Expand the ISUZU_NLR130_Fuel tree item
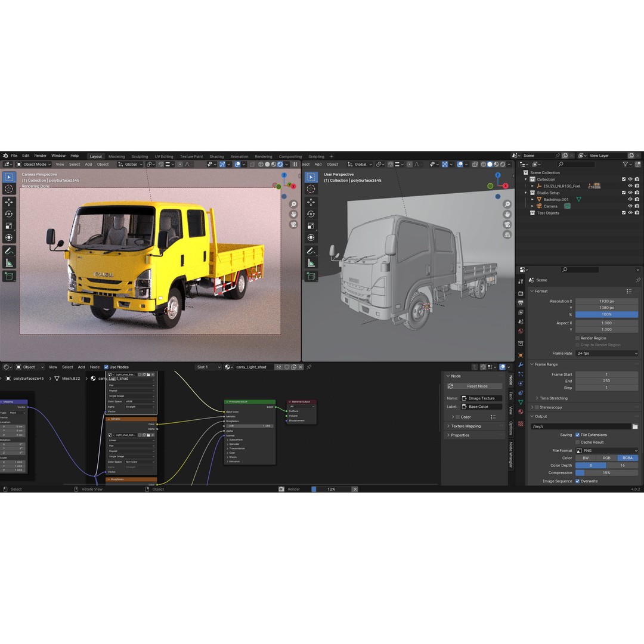The height and width of the screenshot is (644, 644). pyautogui.click(x=532, y=186)
